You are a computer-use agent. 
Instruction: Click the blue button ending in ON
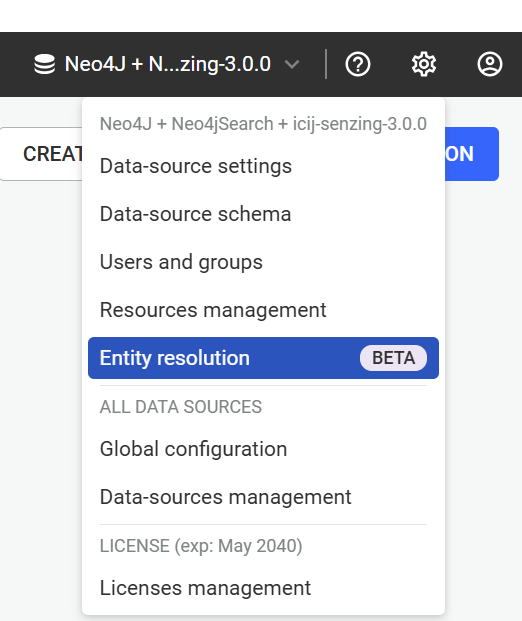(472, 154)
